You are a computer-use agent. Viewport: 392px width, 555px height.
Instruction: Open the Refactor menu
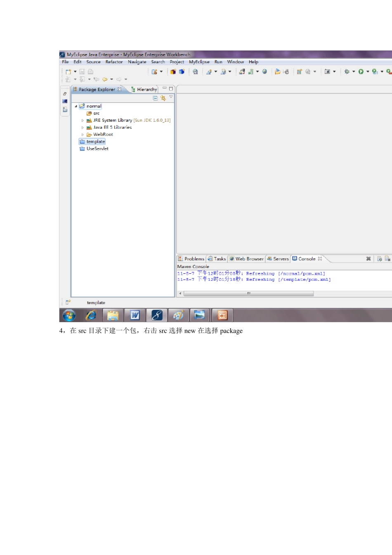point(114,62)
